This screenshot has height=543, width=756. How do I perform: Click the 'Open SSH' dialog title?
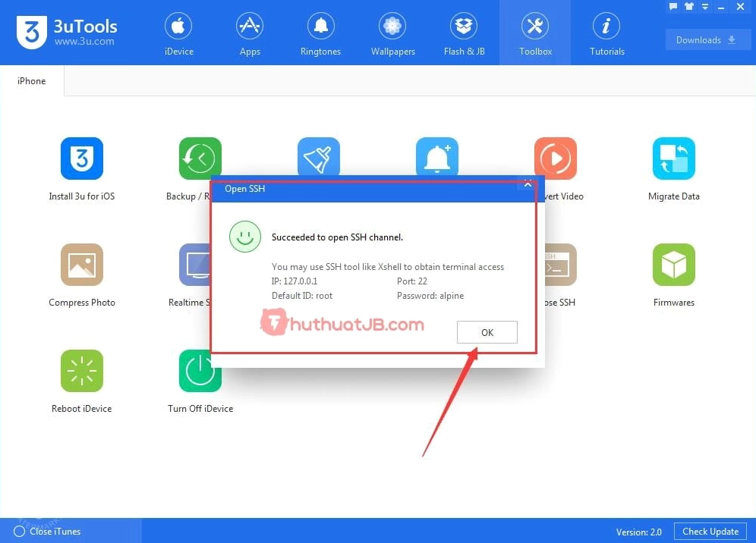click(x=244, y=188)
